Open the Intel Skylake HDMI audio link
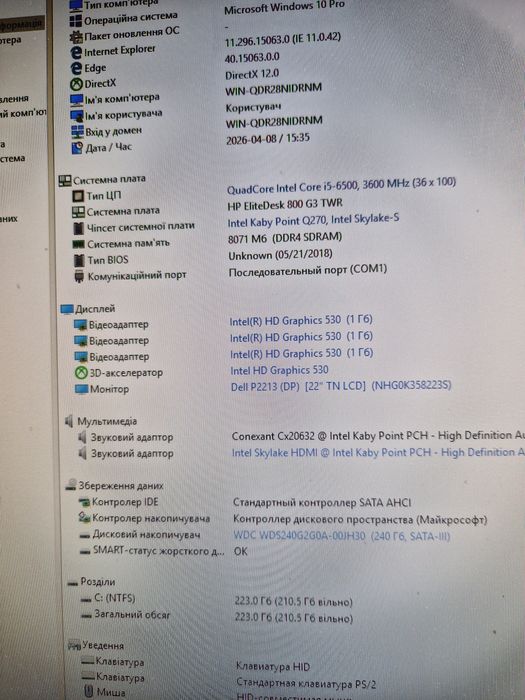The height and width of the screenshot is (700, 525). click(378, 453)
